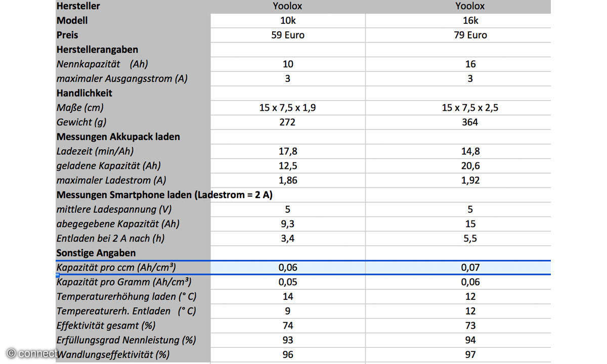
Task: Click the "mittlere Ladespannung (V)" label
Action: click(113, 209)
